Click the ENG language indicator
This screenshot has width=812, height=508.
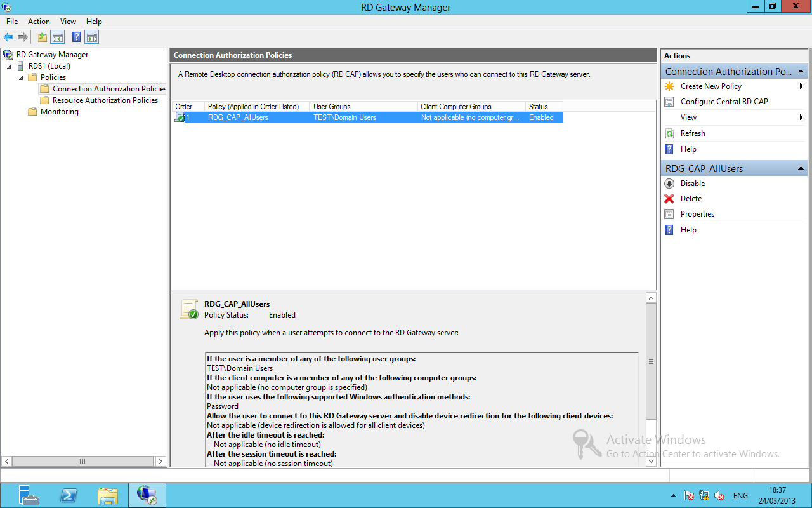(x=740, y=496)
